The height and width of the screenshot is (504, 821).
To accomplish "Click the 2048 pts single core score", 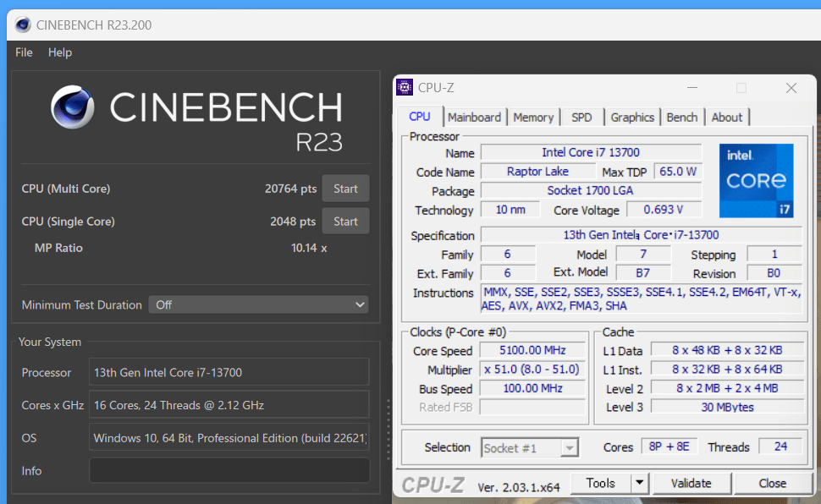I will click(293, 222).
